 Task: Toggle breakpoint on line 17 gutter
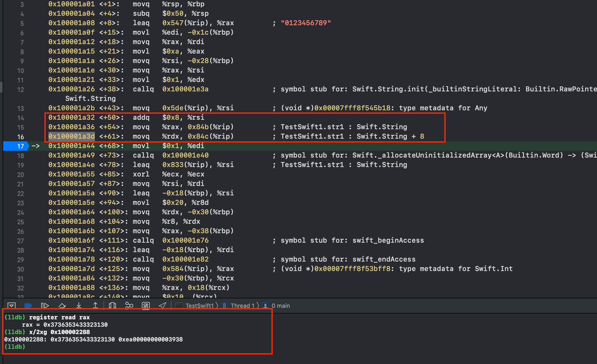click(x=16, y=146)
